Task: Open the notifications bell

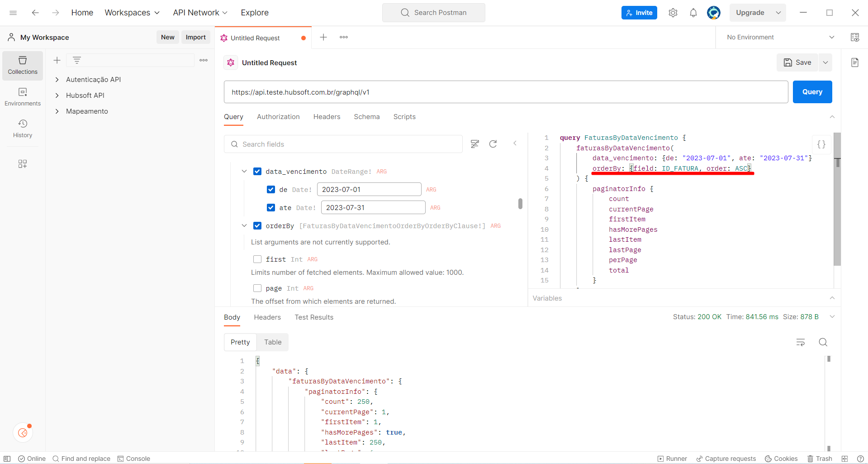Action: 693,13
